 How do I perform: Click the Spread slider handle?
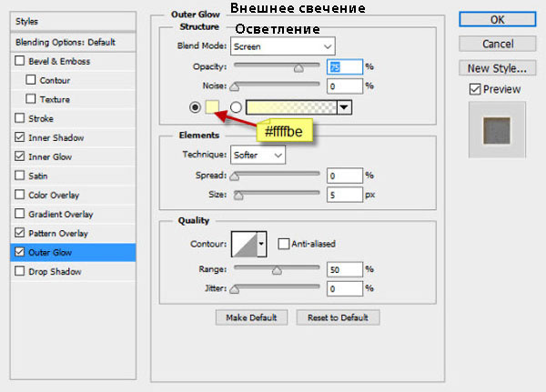(235, 176)
